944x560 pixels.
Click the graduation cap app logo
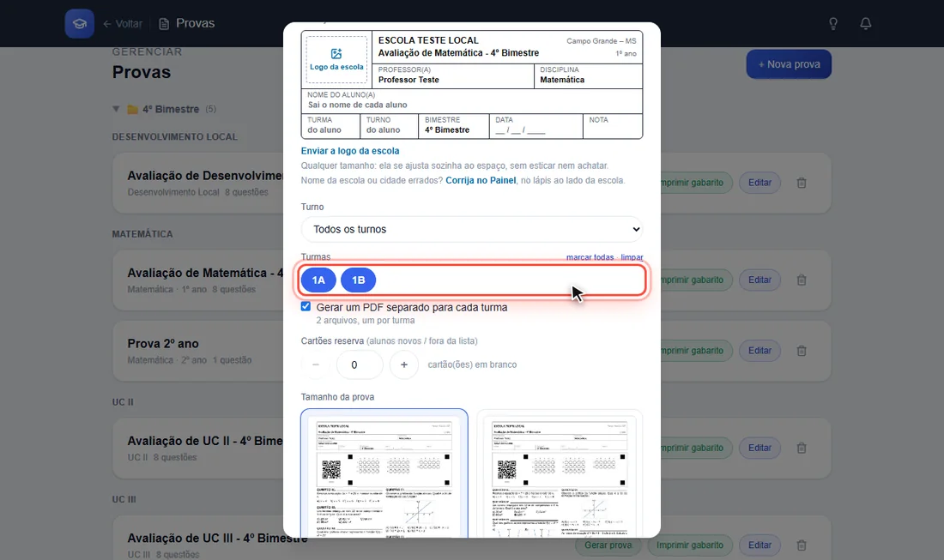coord(80,23)
